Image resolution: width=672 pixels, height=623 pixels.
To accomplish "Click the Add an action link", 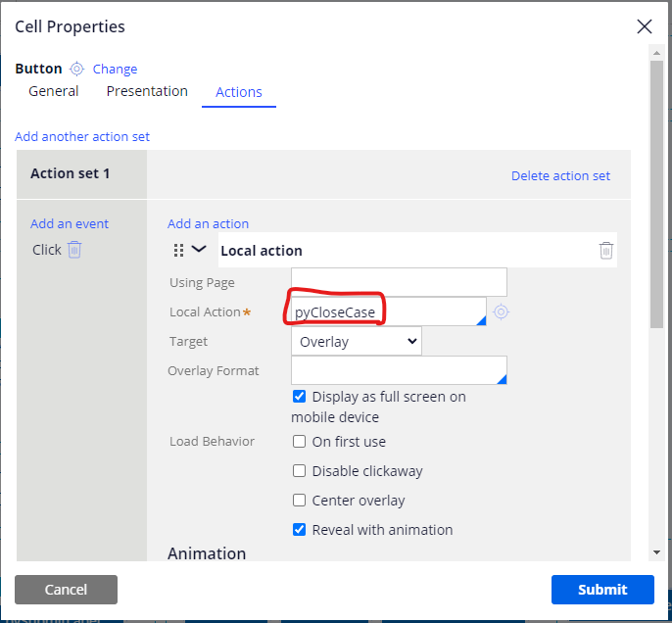I will pyautogui.click(x=208, y=223).
